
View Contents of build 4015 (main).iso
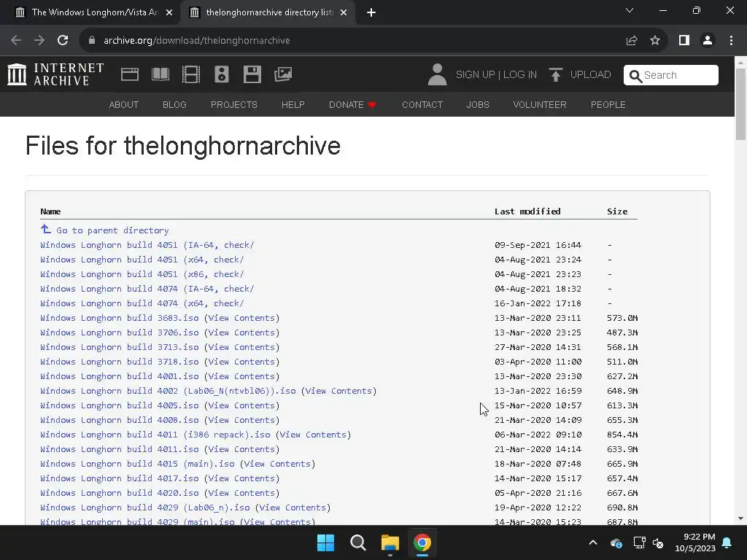pos(277,464)
